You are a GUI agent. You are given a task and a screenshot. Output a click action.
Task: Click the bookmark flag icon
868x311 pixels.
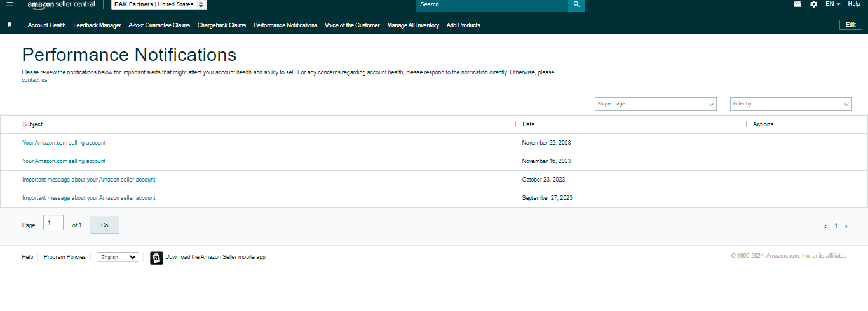point(10,25)
